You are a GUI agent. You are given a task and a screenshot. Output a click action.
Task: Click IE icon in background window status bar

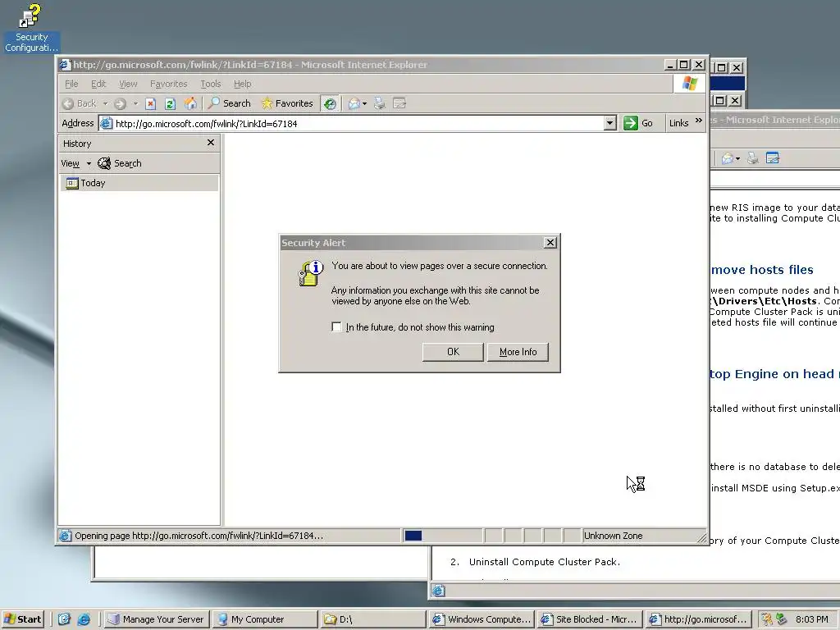tap(438, 591)
